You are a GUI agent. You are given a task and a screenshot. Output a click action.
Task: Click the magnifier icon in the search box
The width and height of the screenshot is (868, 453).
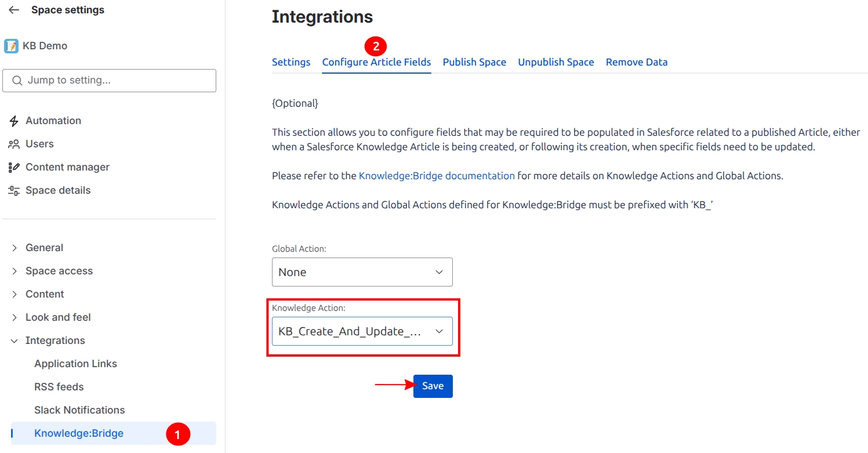(17, 80)
